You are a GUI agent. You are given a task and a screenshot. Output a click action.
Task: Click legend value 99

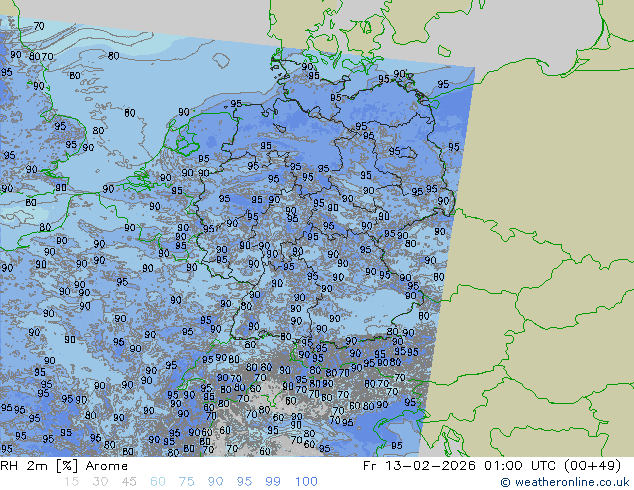[273, 482]
